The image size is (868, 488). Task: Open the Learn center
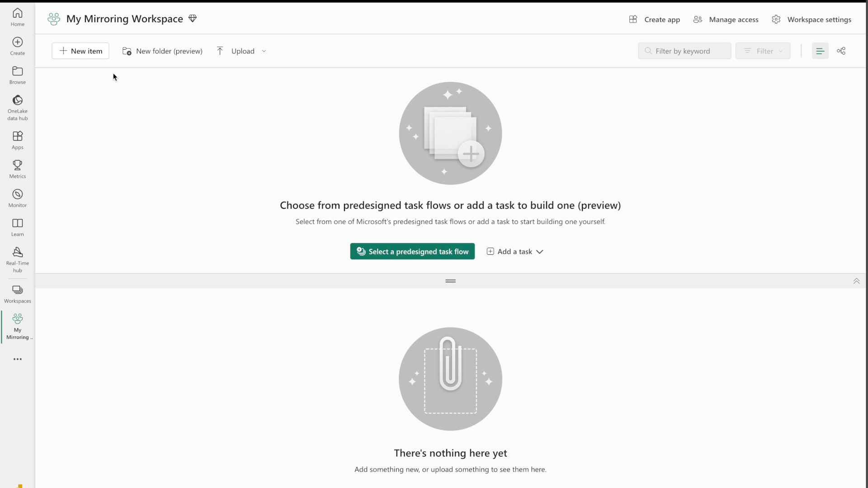[18, 227]
